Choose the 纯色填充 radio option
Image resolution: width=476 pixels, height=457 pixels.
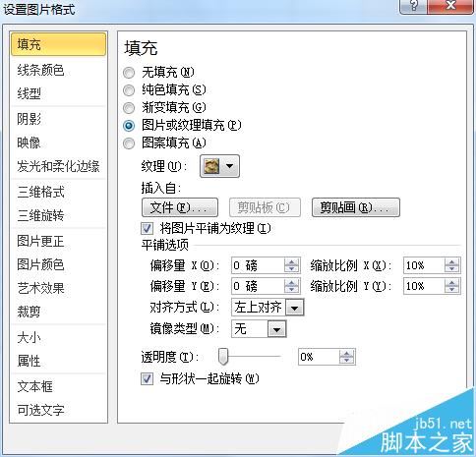(129, 90)
